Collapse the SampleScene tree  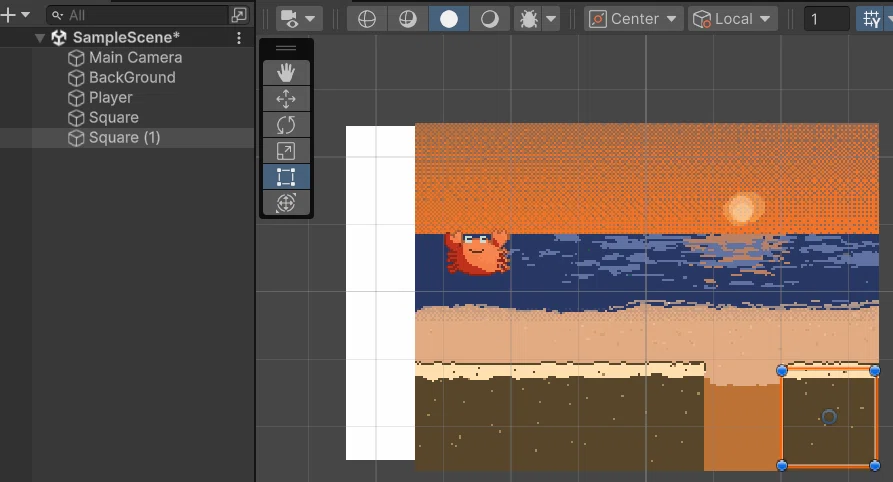tap(39, 38)
